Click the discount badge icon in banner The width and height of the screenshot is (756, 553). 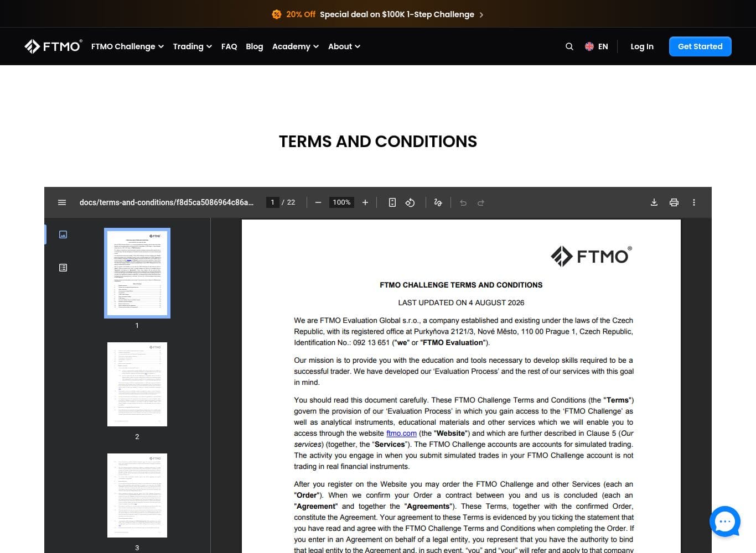coord(277,14)
